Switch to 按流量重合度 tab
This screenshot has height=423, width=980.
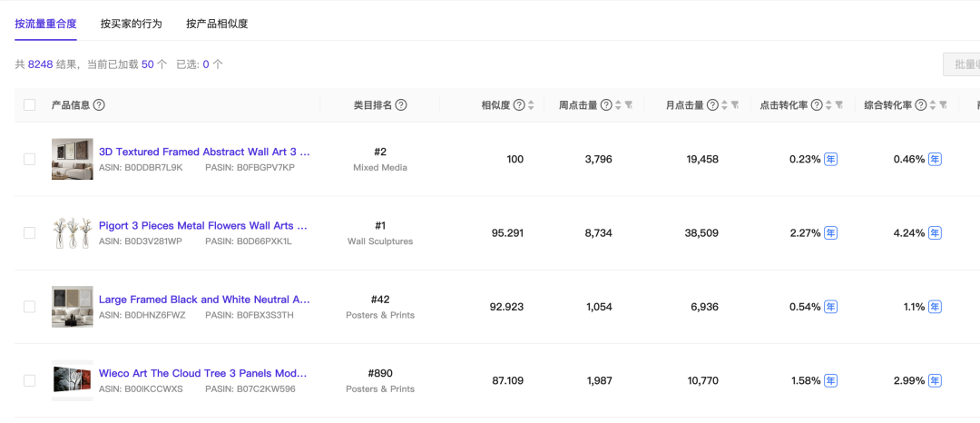(45, 24)
